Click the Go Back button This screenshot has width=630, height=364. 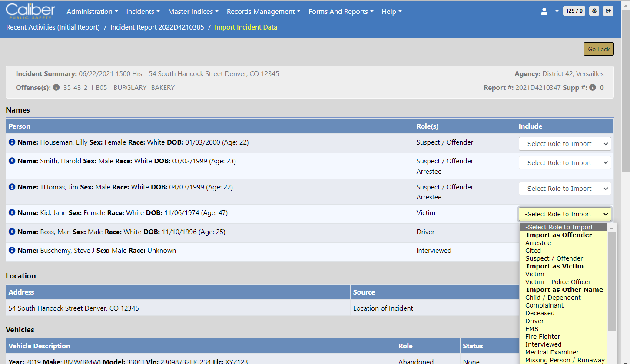(x=599, y=49)
